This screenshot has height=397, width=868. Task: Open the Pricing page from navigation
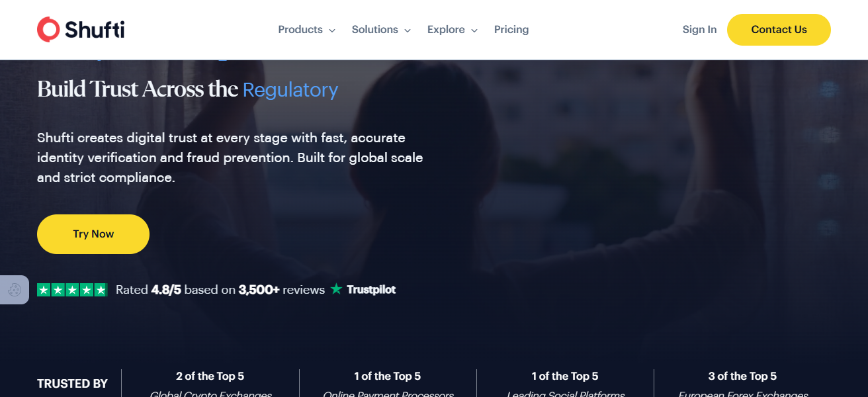tap(511, 30)
